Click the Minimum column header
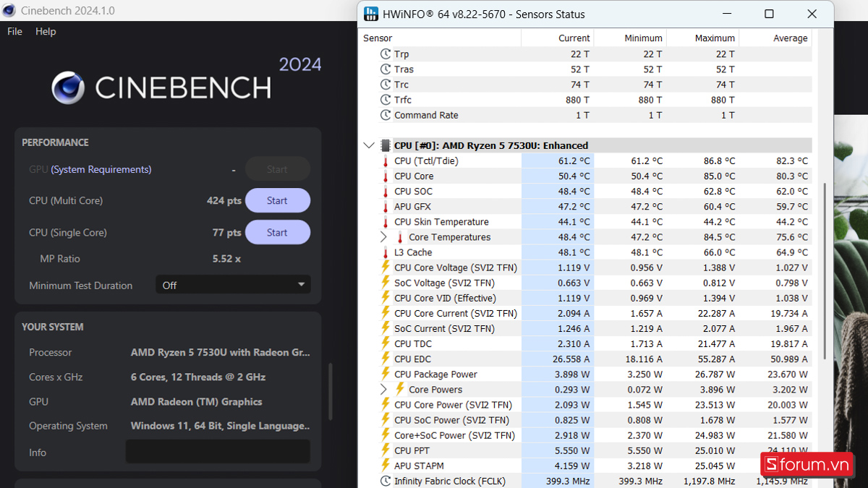The image size is (868, 488). 643,38
